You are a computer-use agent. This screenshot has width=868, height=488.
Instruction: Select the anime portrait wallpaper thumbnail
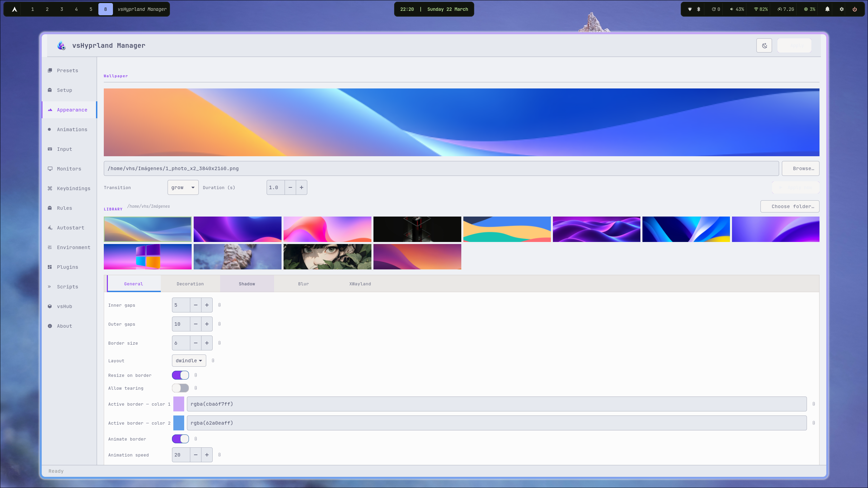click(x=327, y=257)
